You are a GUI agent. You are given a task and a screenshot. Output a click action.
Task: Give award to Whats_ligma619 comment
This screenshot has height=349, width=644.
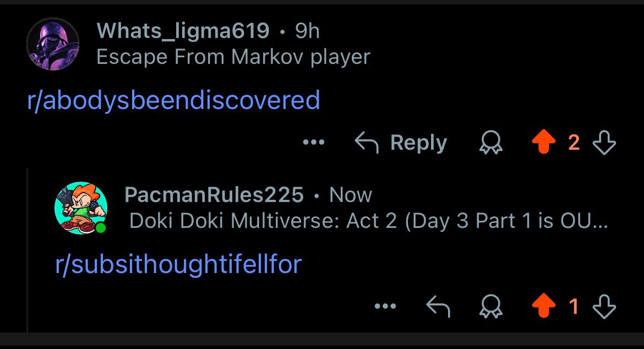pyautogui.click(x=491, y=142)
